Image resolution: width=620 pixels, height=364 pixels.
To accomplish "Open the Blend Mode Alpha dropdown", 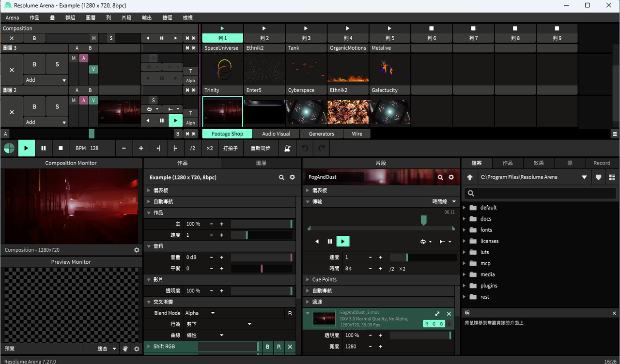I will click(x=200, y=313).
